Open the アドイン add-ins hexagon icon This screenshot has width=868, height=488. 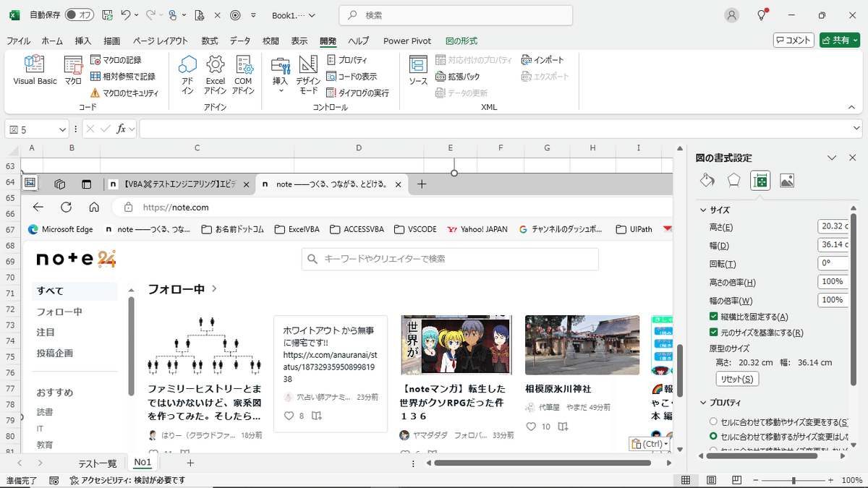click(187, 74)
